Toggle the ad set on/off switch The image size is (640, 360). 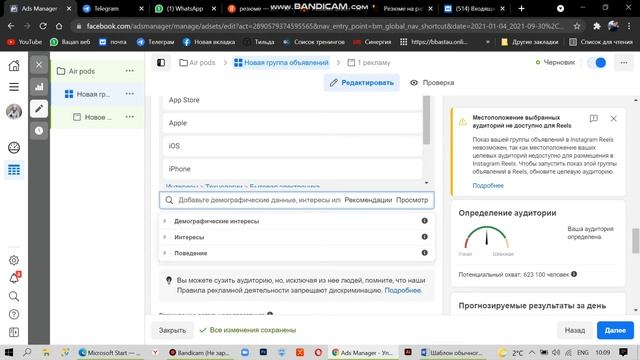click(x=596, y=62)
